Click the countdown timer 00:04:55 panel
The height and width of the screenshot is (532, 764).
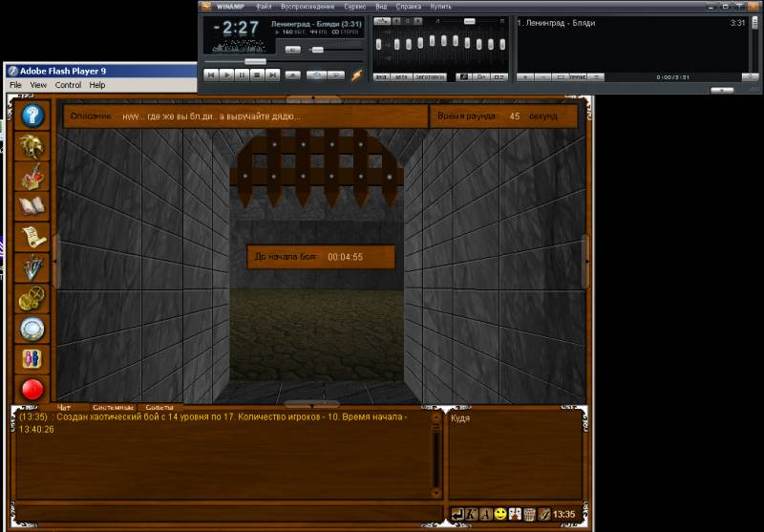[x=321, y=257]
